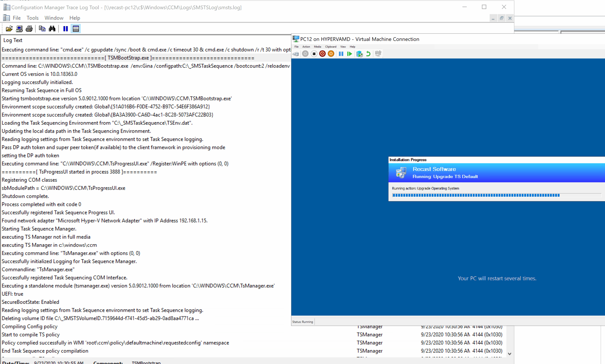Viewport: 605px width, 364px height.
Task: Send Ctrl+Alt+Delete to the virtual machine
Action: (x=296, y=54)
